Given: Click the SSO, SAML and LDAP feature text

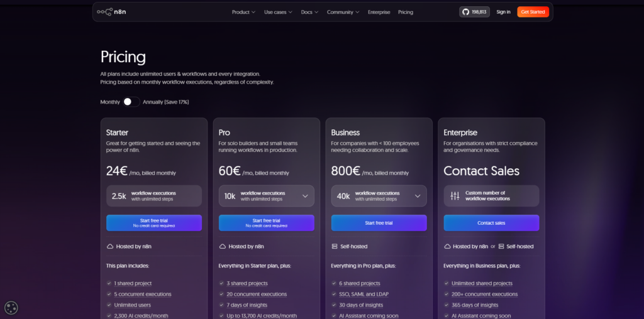Looking at the screenshot, I should tap(364, 294).
